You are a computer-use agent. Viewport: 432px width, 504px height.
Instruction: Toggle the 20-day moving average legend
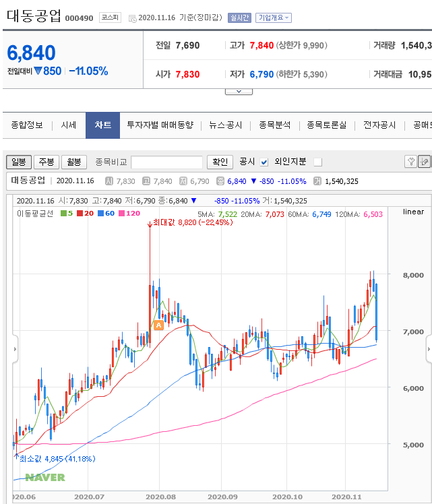click(84, 213)
